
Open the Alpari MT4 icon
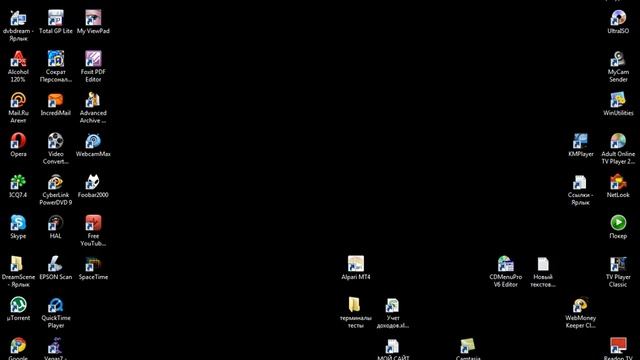coord(356,264)
